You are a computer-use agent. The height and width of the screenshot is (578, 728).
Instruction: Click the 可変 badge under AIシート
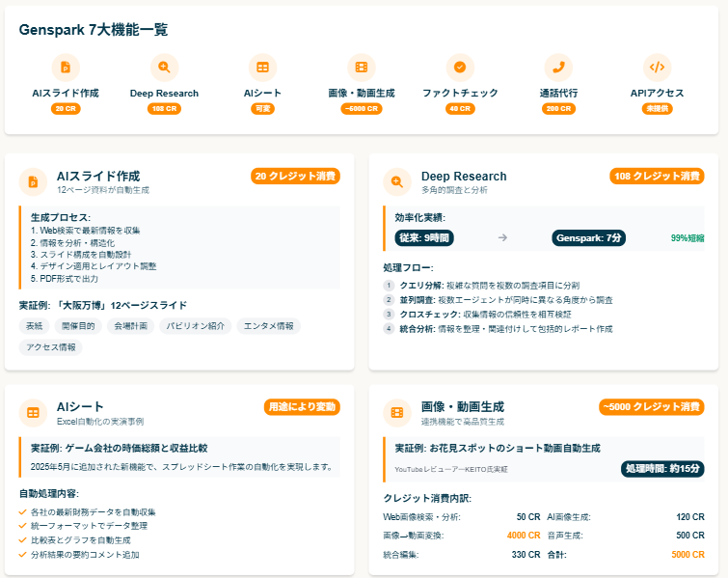click(263, 109)
